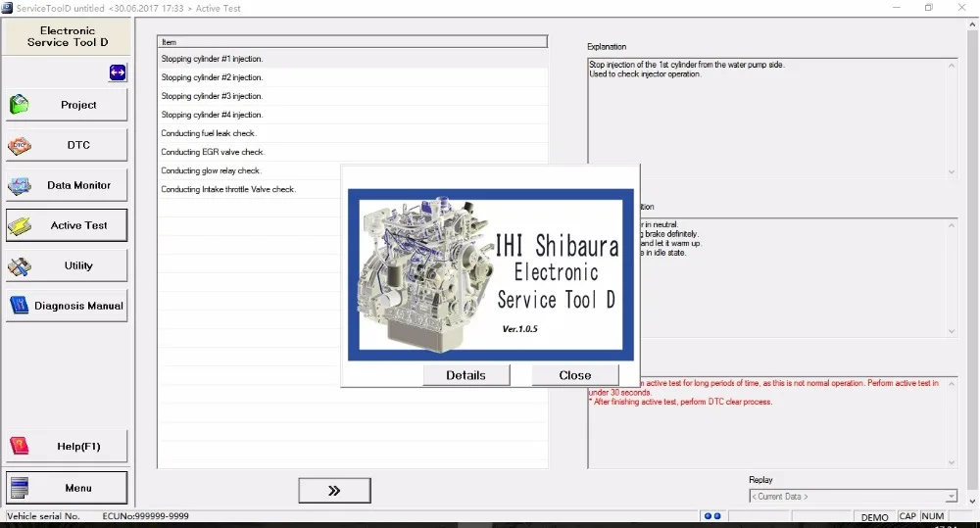Click the DTC icon

click(20, 145)
